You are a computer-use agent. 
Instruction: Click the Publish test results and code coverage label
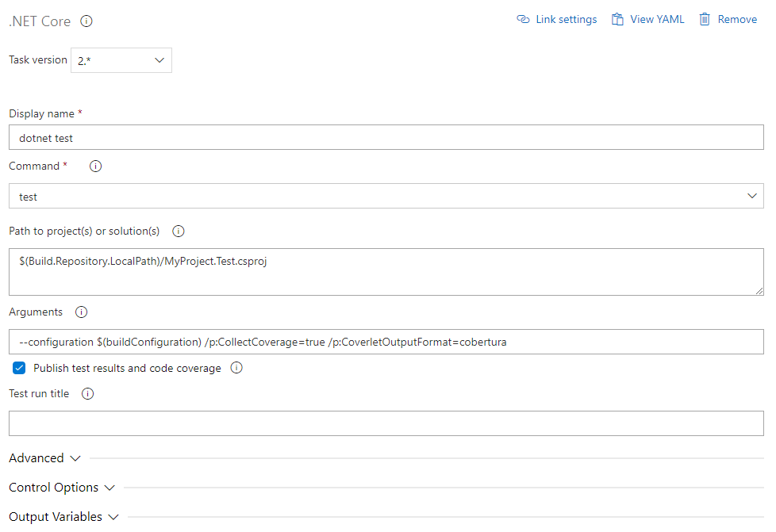127,369
